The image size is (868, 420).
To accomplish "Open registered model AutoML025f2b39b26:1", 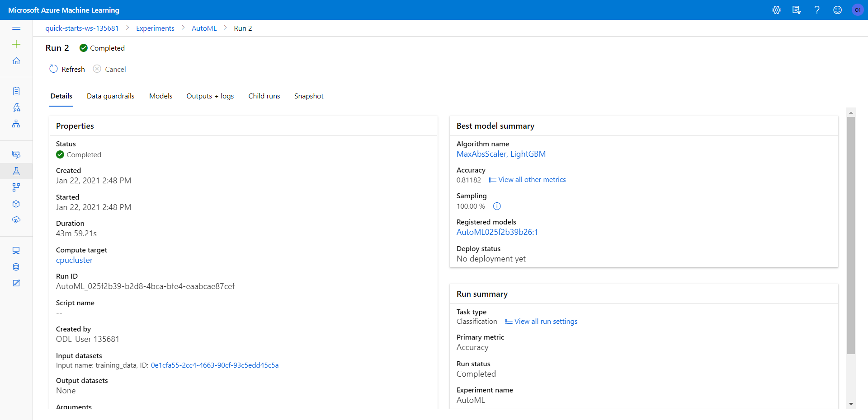I will pyautogui.click(x=497, y=232).
